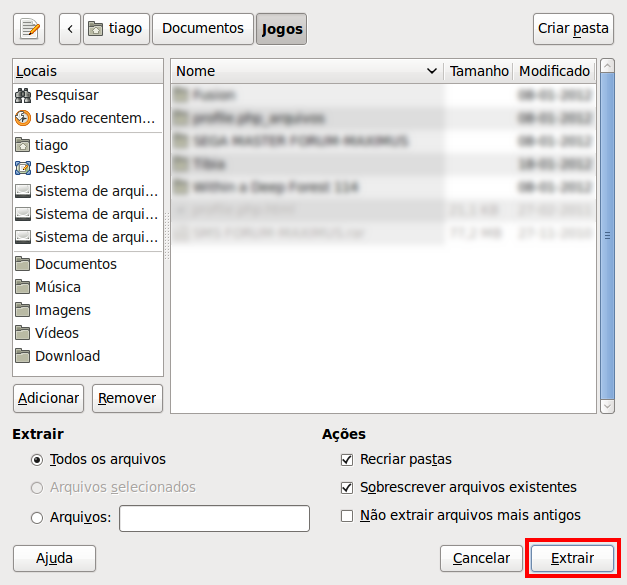Check Não extrair arquivos mais antigos
This screenshot has width=627, height=585.
(x=347, y=516)
